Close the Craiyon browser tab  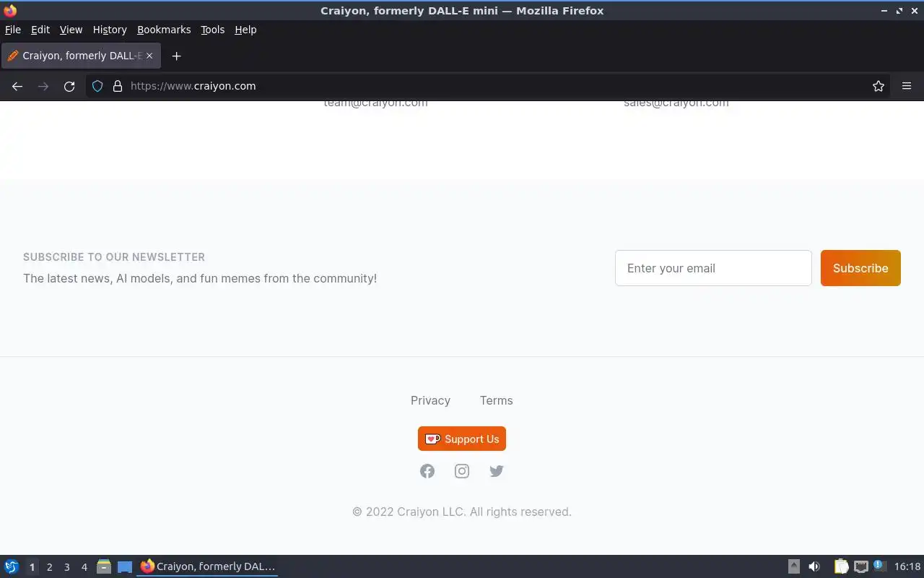click(149, 56)
